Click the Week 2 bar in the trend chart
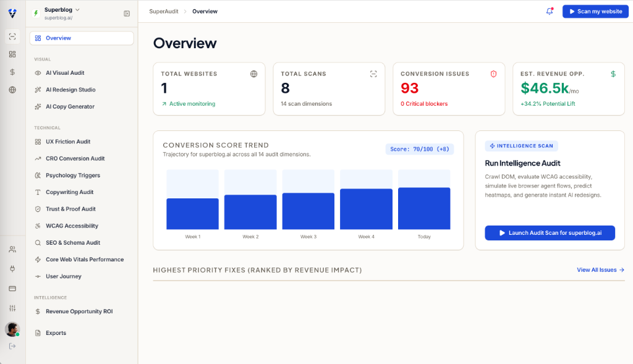 coord(250,212)
